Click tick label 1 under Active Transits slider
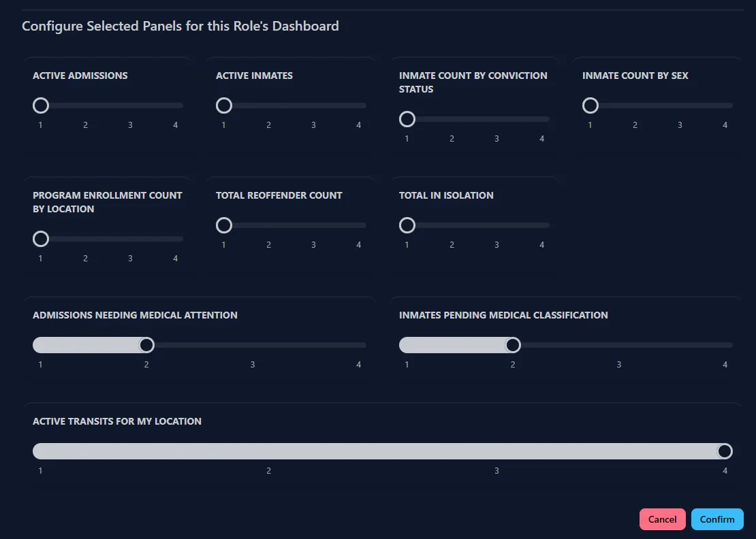756x539 pixels. [x=41, y=471]
